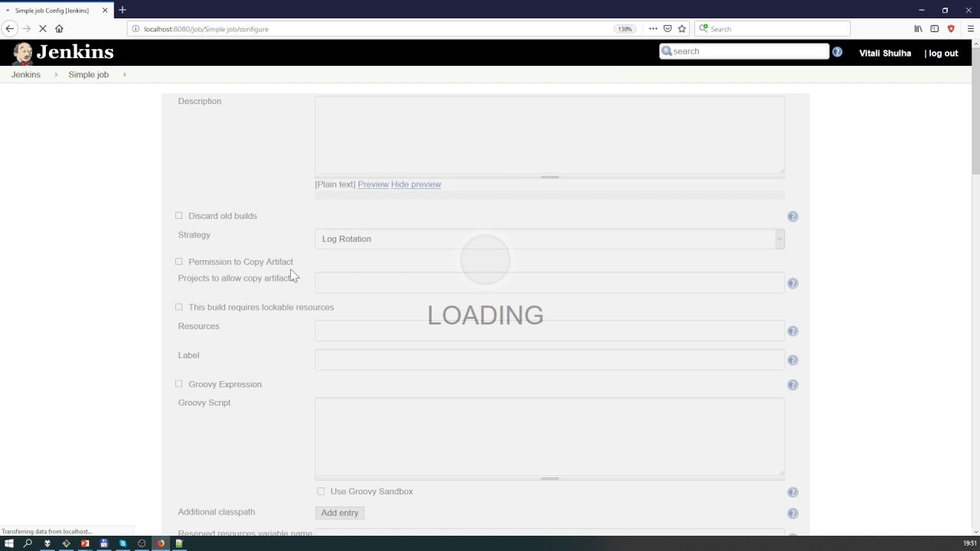Click the log out link
The image size is (980, 551).
pyautogui.click(x=943, y=54)
